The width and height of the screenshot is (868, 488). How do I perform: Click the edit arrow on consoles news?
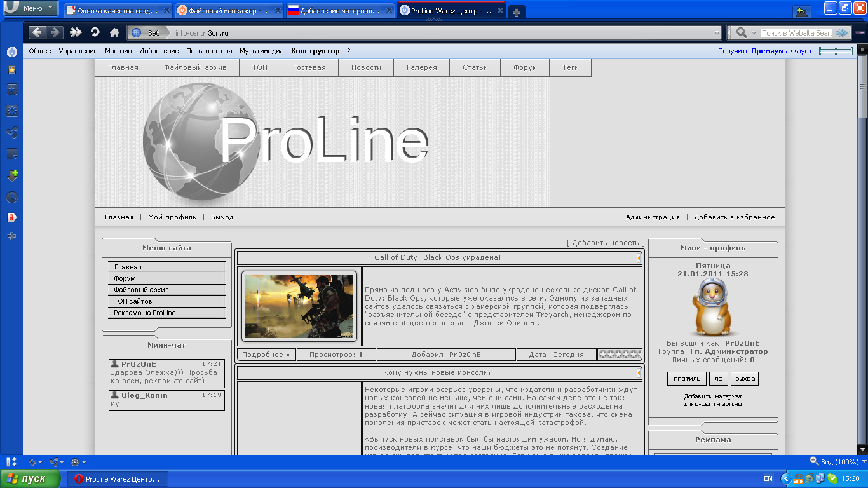click(639, 372)
